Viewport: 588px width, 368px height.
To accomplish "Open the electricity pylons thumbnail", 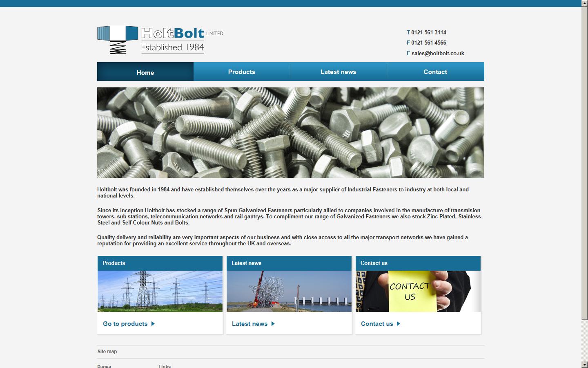I will [x=160, y=291].
